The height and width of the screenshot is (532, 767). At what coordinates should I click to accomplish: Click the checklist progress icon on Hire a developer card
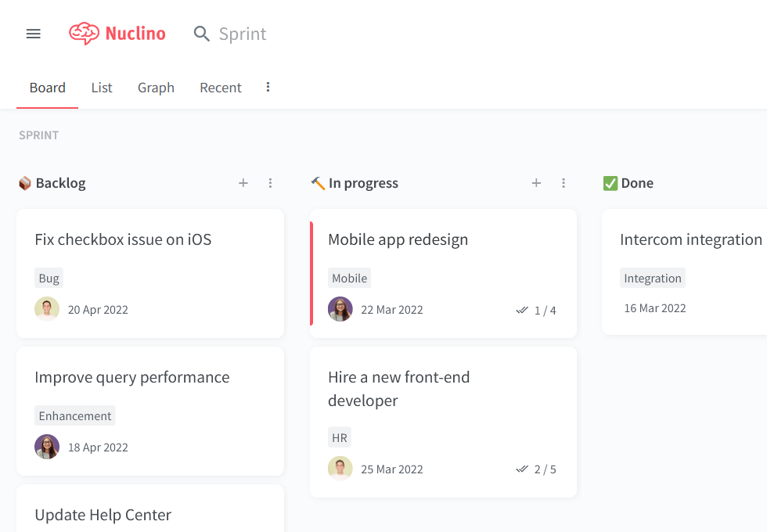click(x=522, y=469)
